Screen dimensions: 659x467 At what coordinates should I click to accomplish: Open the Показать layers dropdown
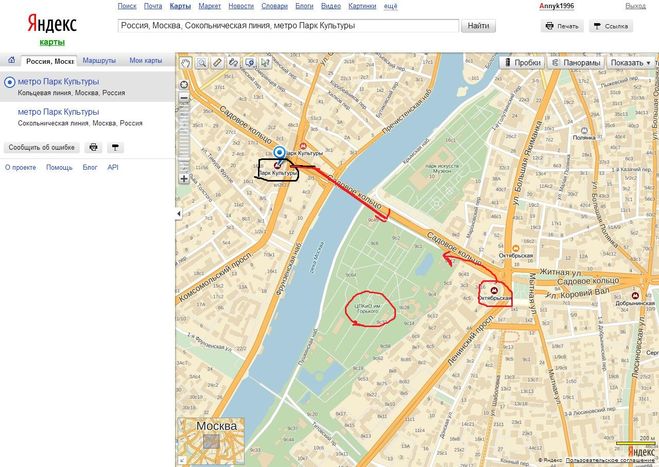[x=630, y=63]
